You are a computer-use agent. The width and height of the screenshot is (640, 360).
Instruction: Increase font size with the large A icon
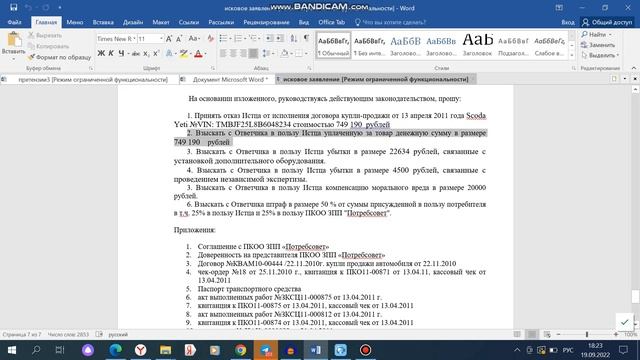click(169, 39)
